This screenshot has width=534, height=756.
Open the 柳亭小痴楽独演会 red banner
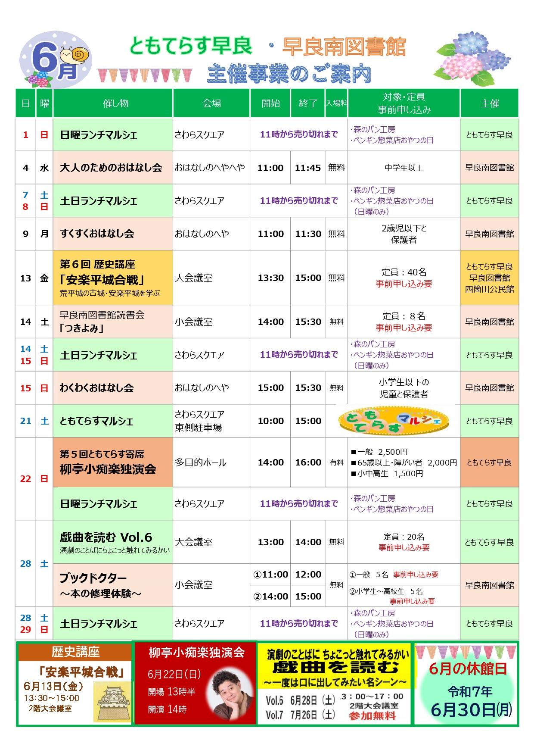pyautogui.click(x=196, y=684)
